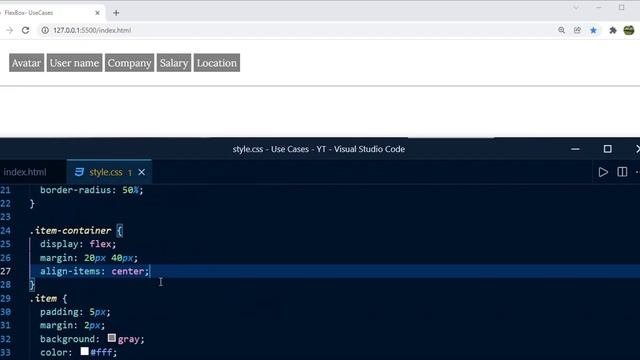The image size is (640, 360).
Task: Click the '.item-container' selector text
Action: click(70, 231)
